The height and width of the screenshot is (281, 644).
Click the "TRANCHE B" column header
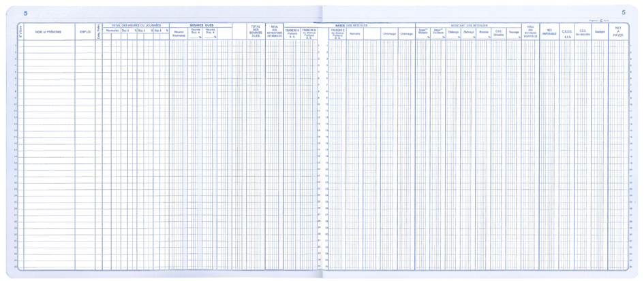(309, 33)
